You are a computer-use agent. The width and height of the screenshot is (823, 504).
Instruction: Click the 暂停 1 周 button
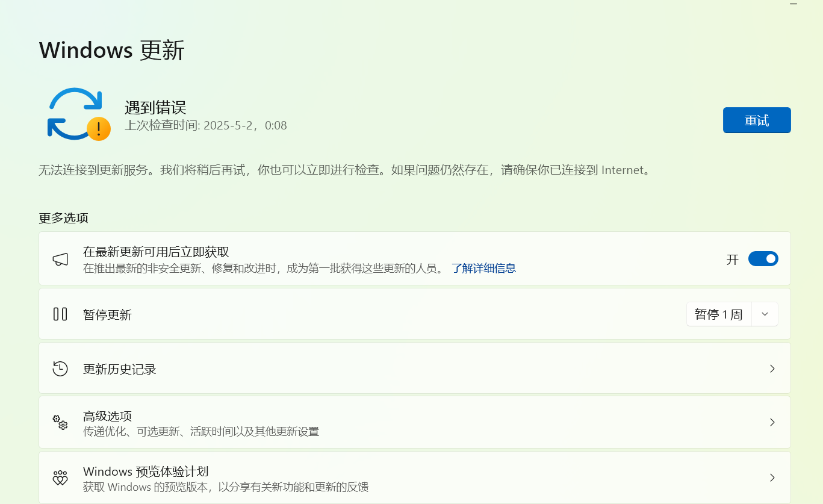[x=719, y=314]
